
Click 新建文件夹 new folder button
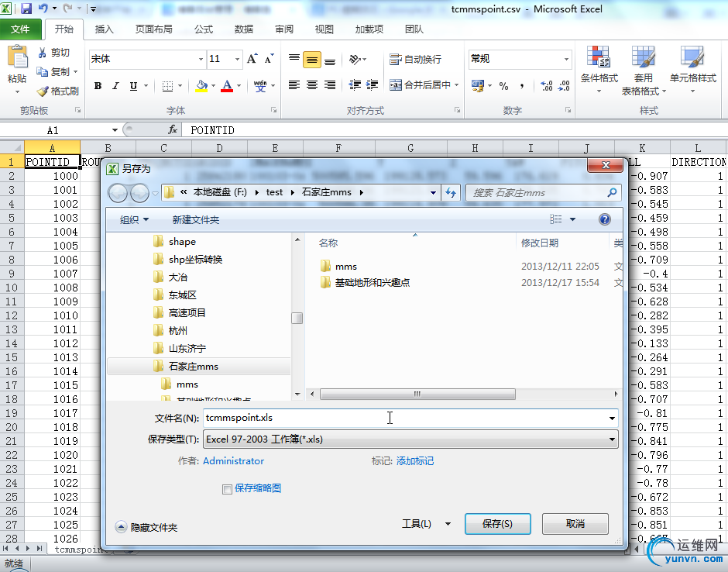[x=195, y=220]
